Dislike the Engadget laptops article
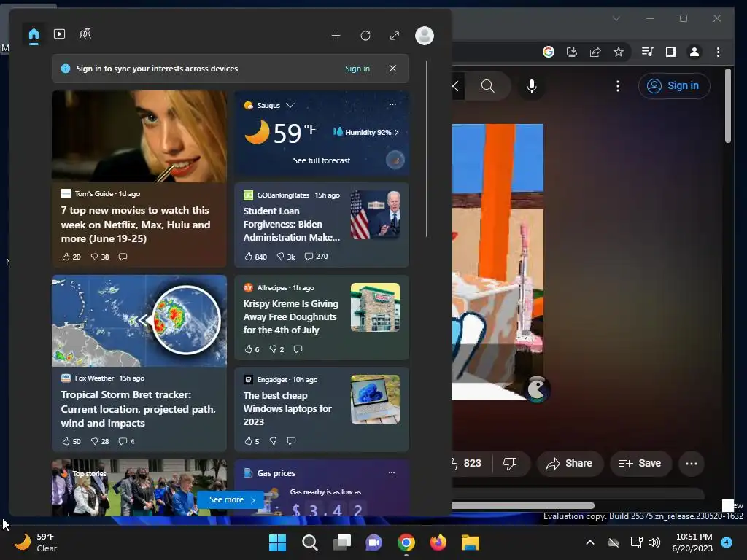The width and height of the screenshot is (747, 560). coord(274,441)
